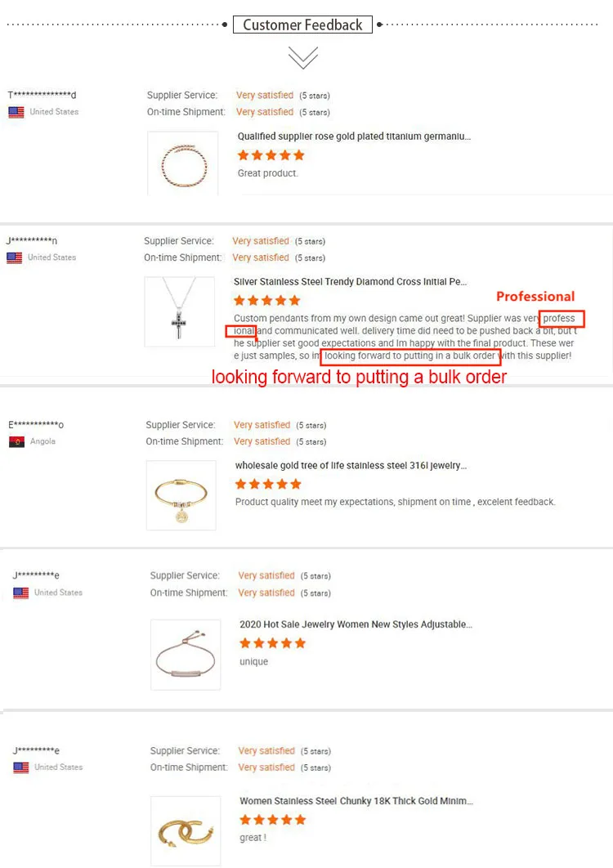Viewport: 613px width, 868px height.
Task: Open 'Qualified supplier rose gold plated titanium' product link
Action: click(x=354, y=136)
